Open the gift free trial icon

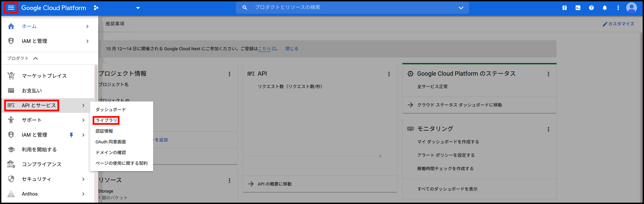(x=565, y=8)
